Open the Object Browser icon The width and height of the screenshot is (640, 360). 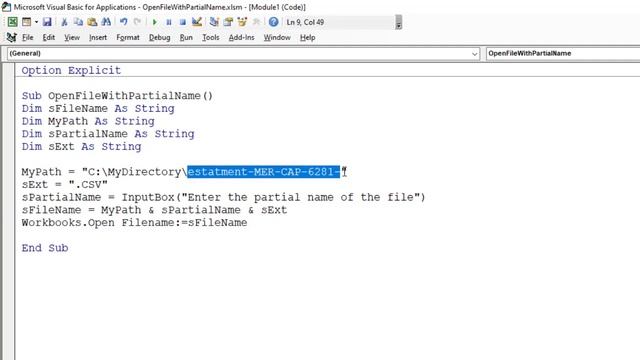click(x=242, y=22)
